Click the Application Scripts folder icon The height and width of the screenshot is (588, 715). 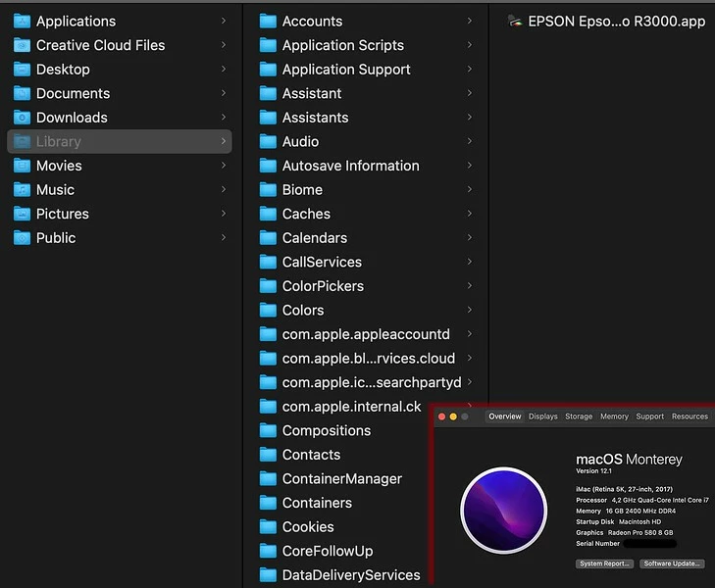(268, 45)
